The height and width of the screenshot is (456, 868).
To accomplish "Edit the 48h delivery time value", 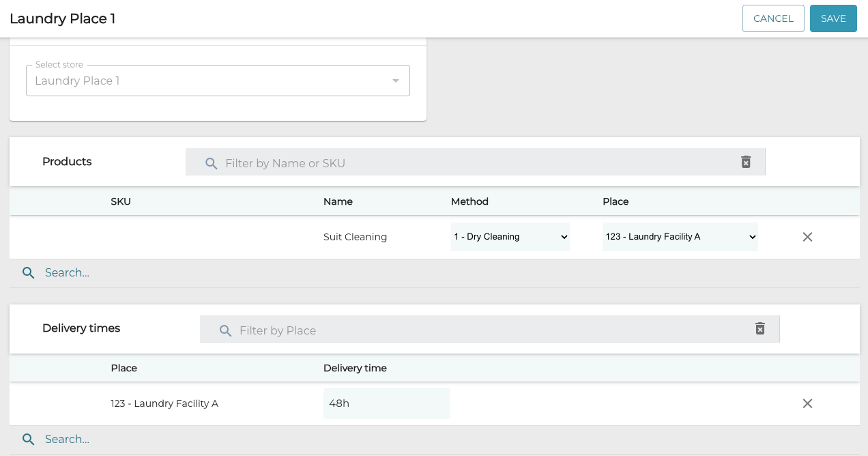I will [x=386, y=403].
